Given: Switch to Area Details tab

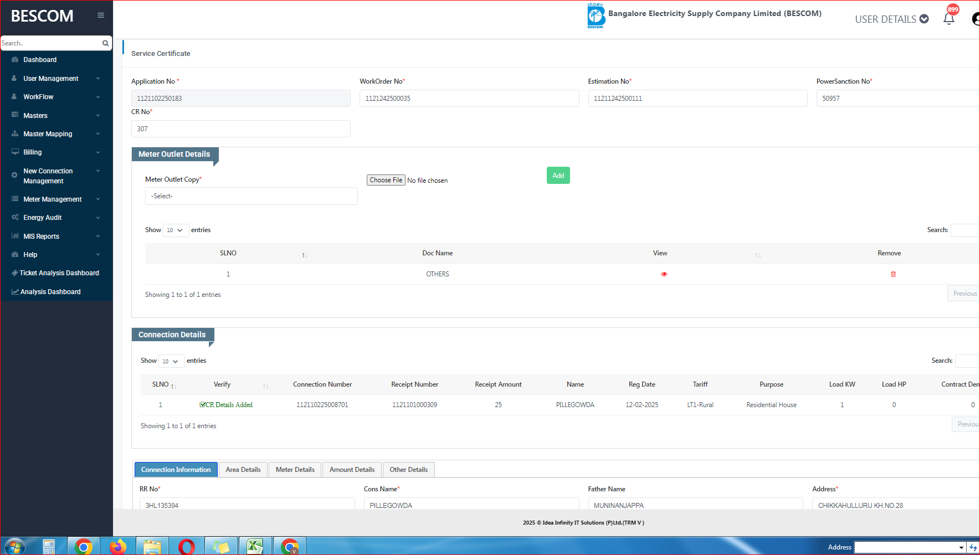Looking at the screenshot, I should click(x=243, y=470).
